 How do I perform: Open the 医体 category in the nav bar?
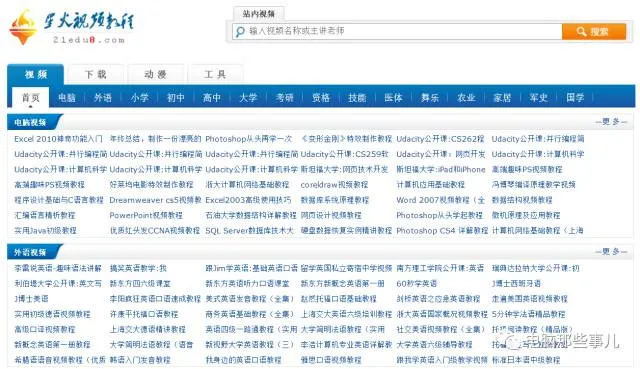click(x=393, y=98)
